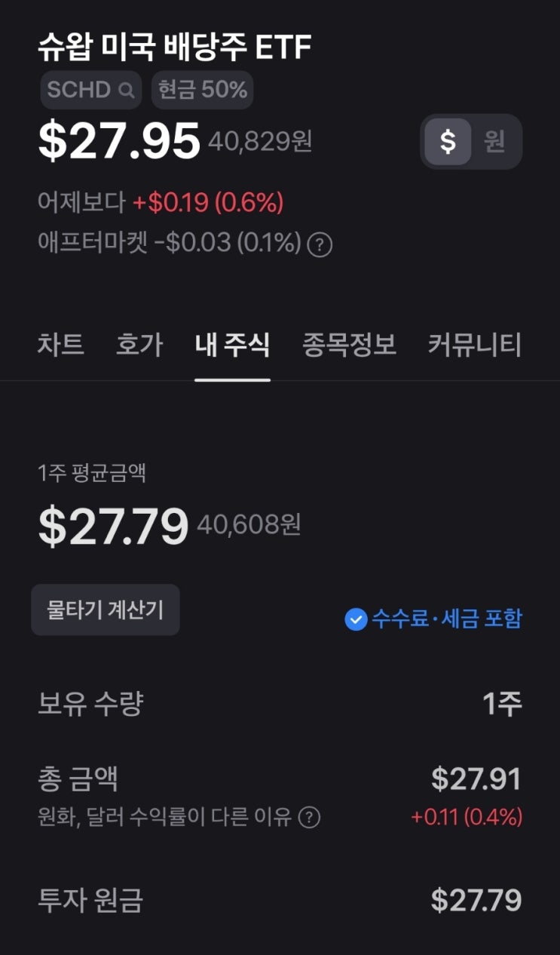Viewport: 560px width, 955px height.
Task: Open the 커뮤니티 tab
Action: tap(475, 345)
